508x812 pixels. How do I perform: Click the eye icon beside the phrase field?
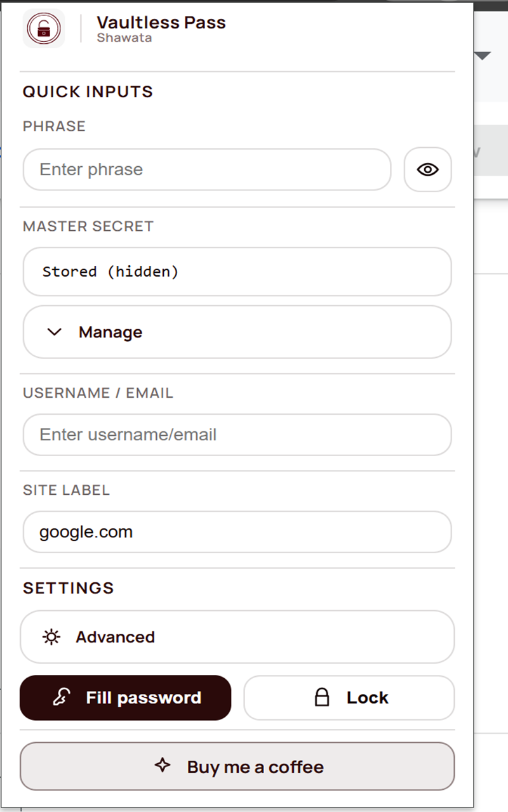pos(427,169)
